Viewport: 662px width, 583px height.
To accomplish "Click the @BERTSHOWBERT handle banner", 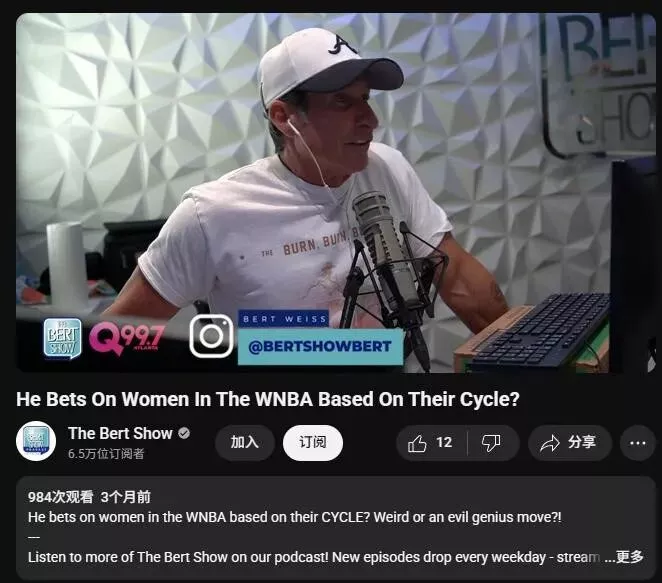I will coord(320,347).
